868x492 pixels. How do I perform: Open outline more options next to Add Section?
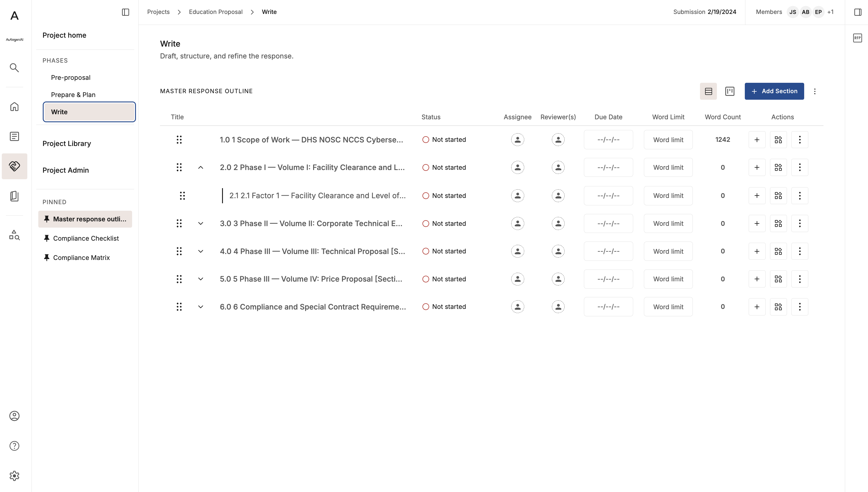click(x=815, y=91)
